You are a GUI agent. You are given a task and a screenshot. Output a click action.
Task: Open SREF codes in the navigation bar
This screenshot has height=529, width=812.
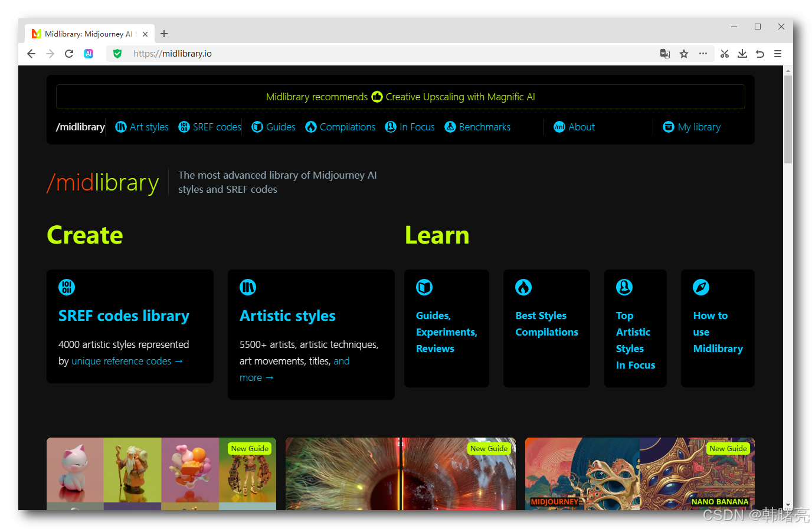[209, 127]
